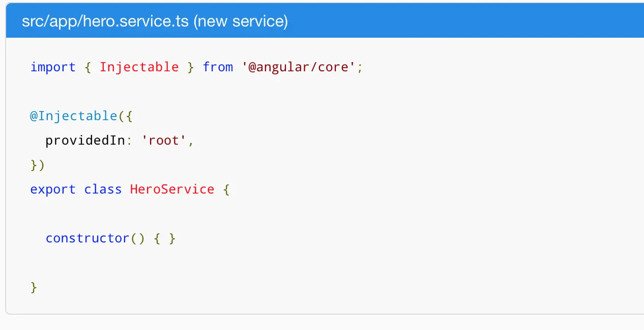This screenshot has height=330, width=644.
Task: Click the "from" keyword
Action: [x=218, y=67]
